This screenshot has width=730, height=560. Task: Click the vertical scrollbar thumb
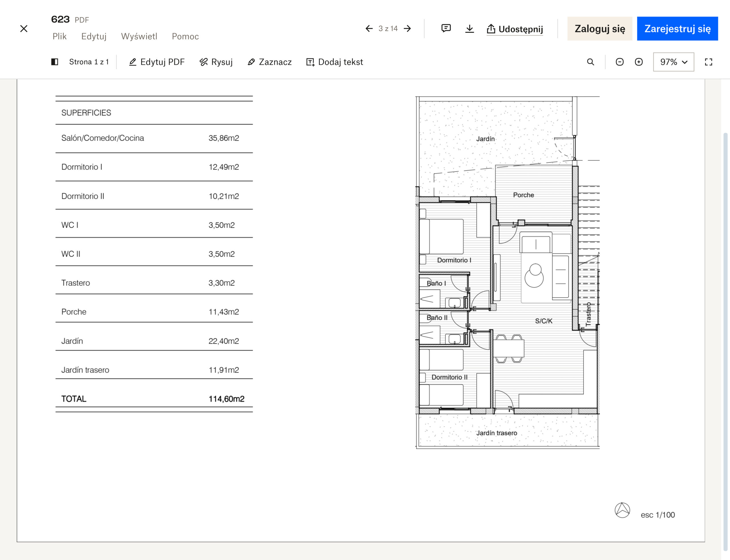(725, 342)
